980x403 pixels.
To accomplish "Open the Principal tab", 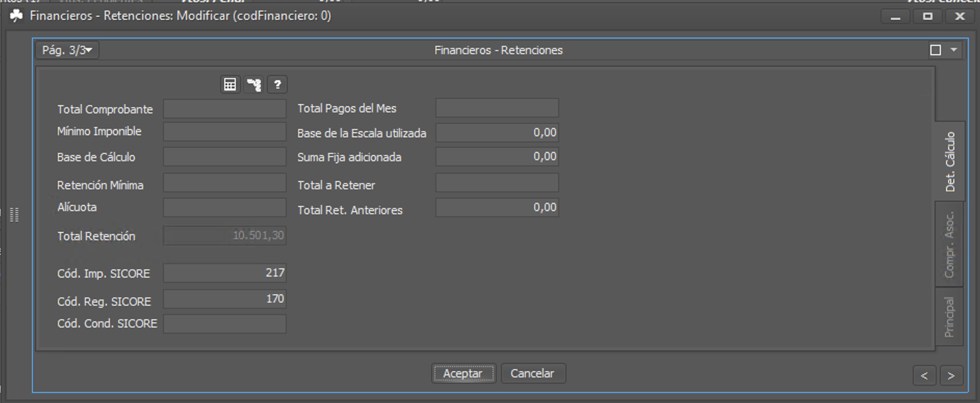I will click(949, 317).
